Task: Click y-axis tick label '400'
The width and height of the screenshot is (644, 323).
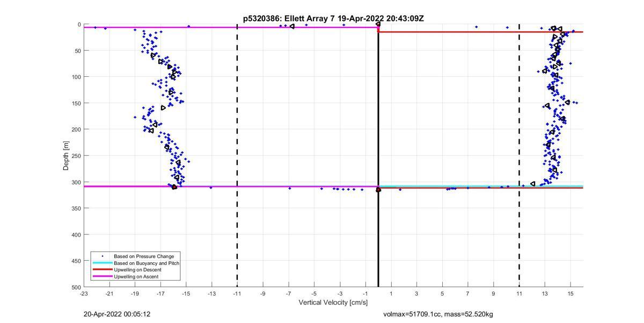Action: coord(76,235)
